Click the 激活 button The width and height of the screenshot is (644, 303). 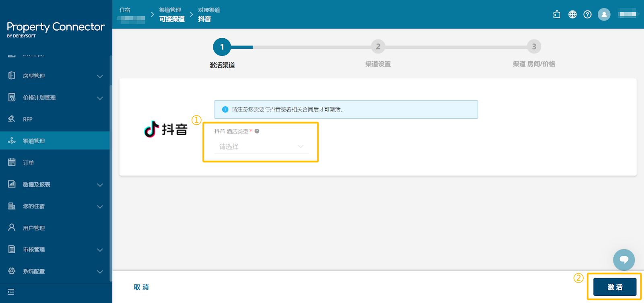[615, 287]
